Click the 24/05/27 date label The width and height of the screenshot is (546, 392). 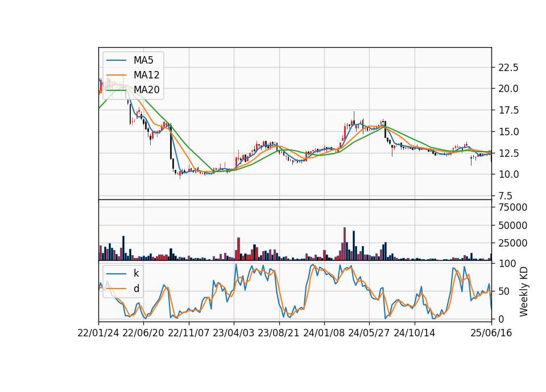369,333
